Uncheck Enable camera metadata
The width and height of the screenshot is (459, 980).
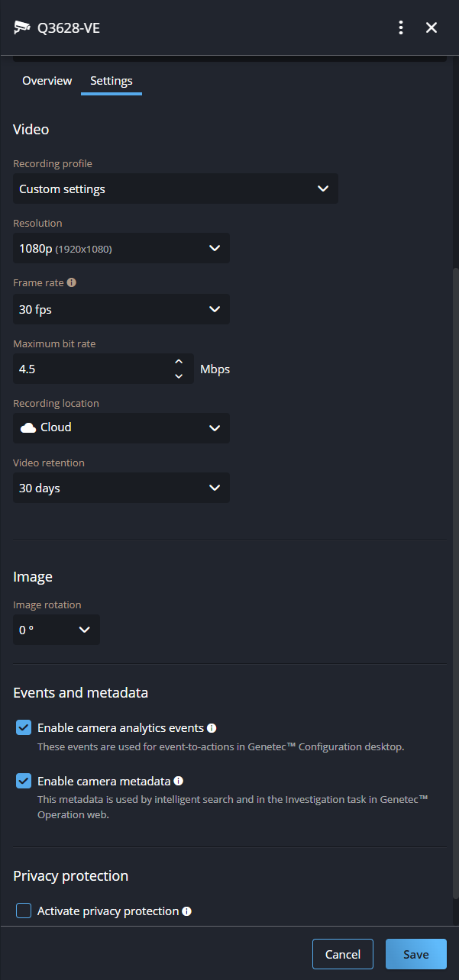point(24,782)
